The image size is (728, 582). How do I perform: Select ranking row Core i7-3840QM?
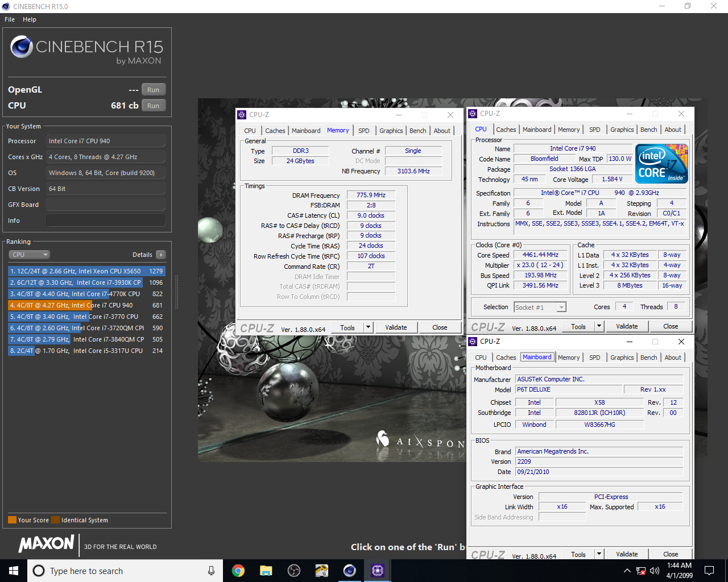coord(86,339)
